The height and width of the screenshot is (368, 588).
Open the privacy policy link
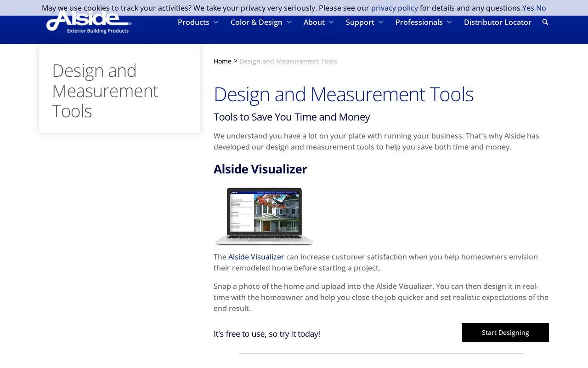click(395, 8)
